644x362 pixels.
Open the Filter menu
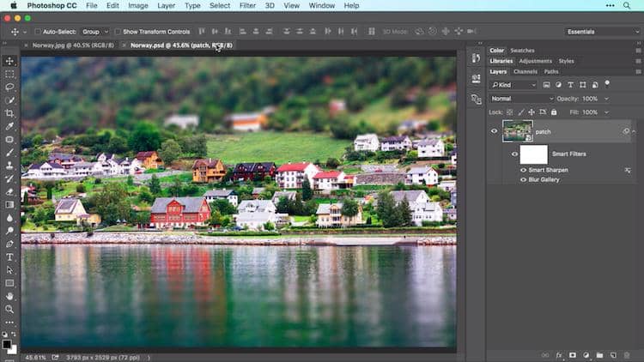tap(247, 5)
